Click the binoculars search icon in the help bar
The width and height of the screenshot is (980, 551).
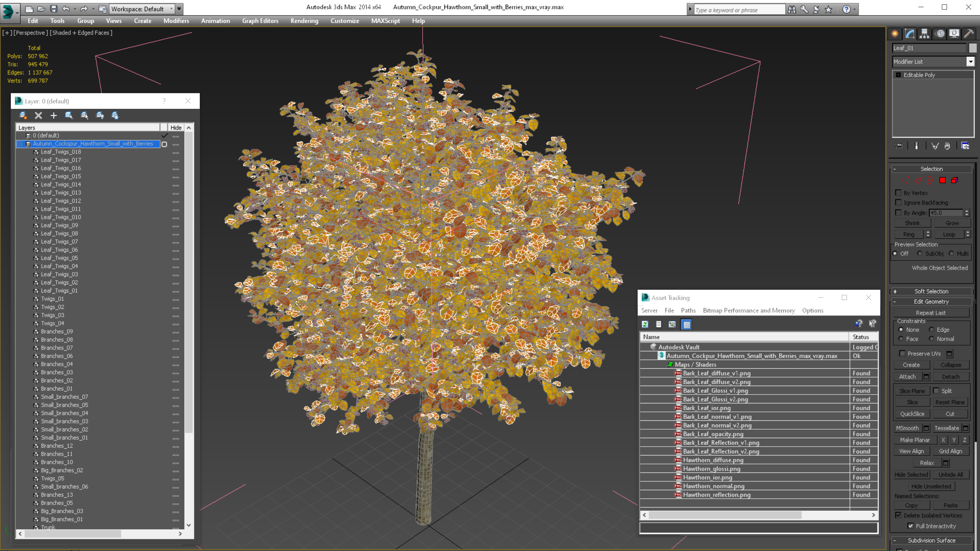pyautogui.click(x=792, y=9)
